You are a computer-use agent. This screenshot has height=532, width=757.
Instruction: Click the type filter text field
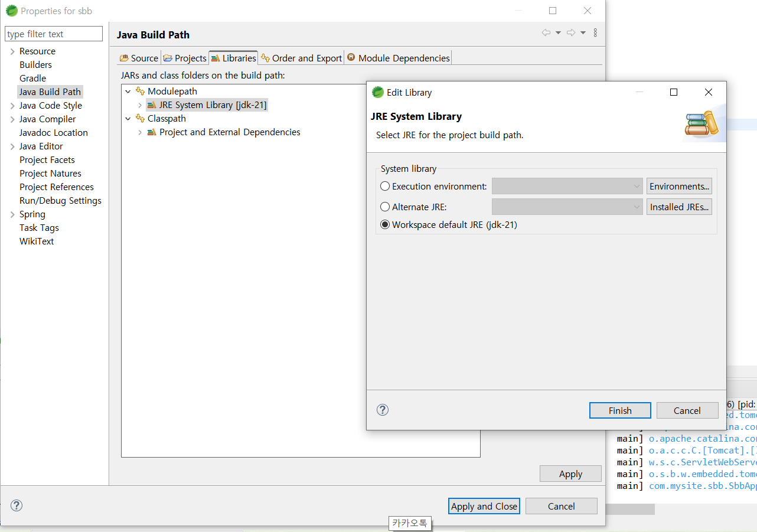pos(54,34)
